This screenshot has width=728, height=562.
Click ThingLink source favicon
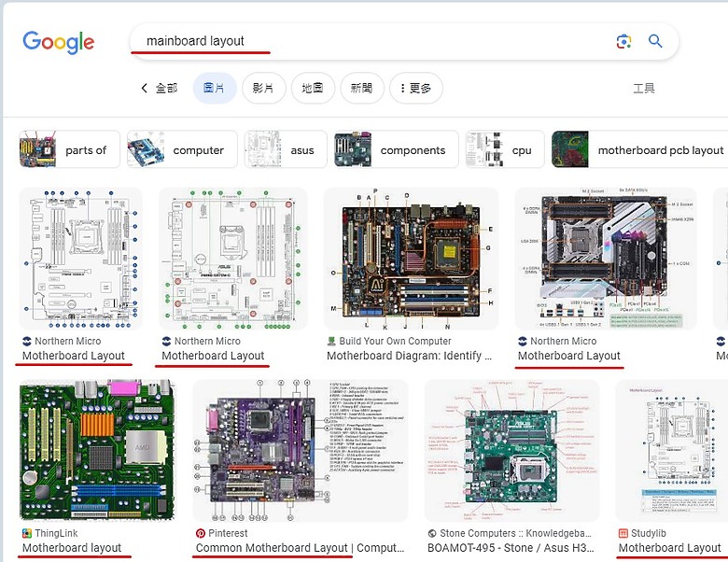(x=27, y=533)
